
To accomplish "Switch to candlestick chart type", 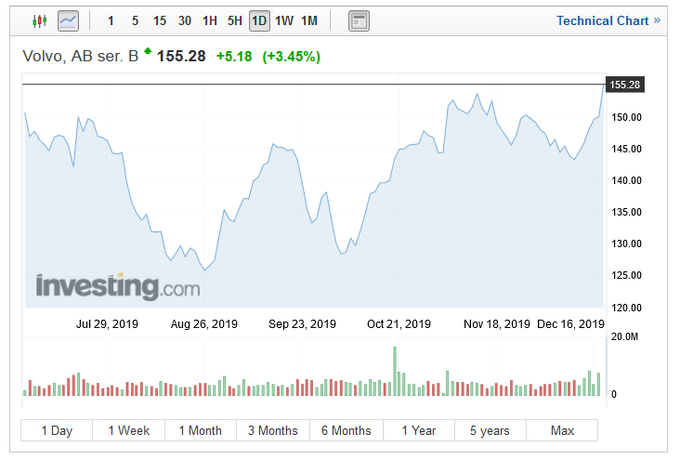I will tap(39, 21).
